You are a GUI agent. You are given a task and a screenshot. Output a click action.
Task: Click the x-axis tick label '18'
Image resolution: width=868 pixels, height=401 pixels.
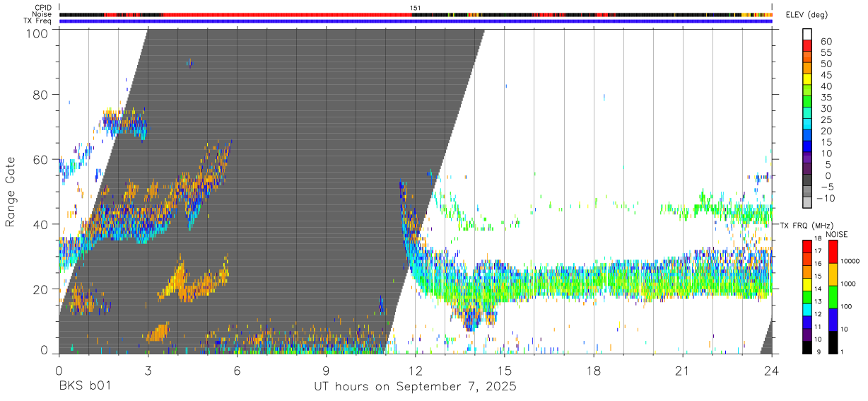(x=593, y=371)
